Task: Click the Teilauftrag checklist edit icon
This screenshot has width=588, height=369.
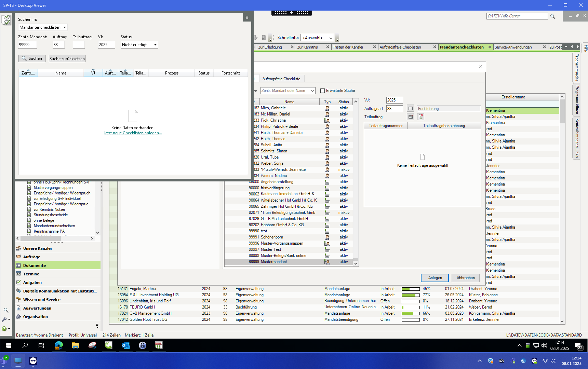Action: [421, 117]
